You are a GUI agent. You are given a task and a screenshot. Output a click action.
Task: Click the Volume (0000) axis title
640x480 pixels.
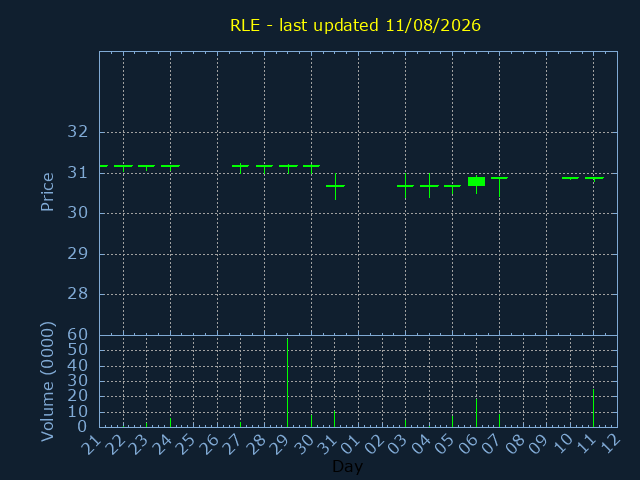pyautogui.click(x=47, y=382)
